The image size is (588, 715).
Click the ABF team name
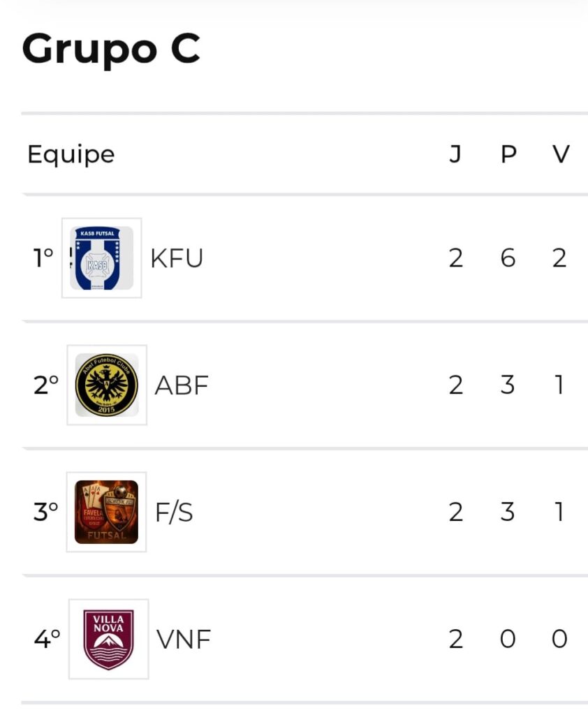[x=182, y=385]
